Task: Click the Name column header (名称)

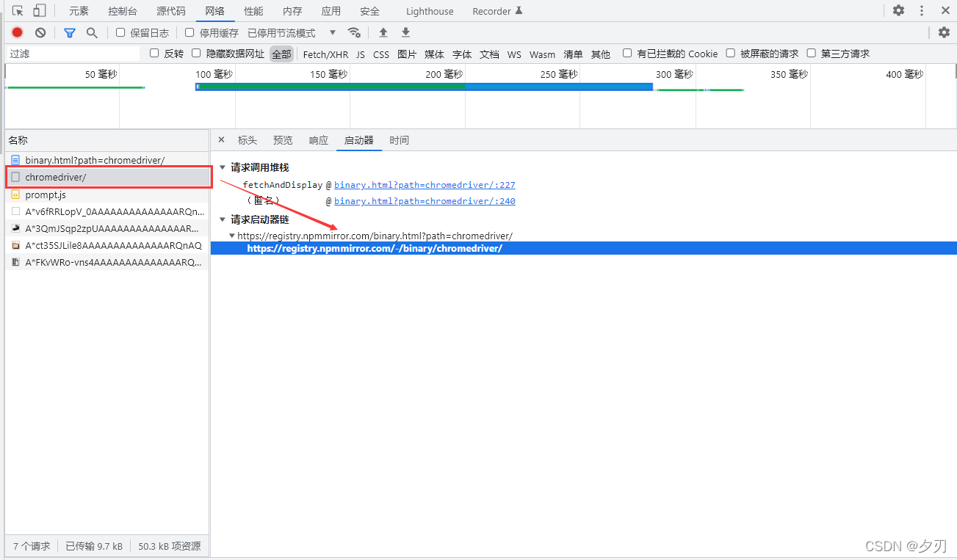Action: (x=107, y=140)
